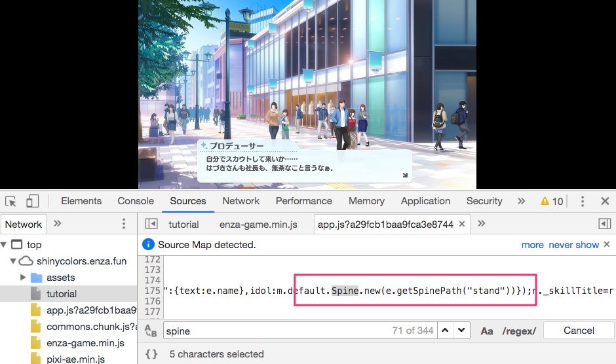Click the highlighted Spine word in code
The height and width of the screenshot is (364, 616).
tap(345, 291)
